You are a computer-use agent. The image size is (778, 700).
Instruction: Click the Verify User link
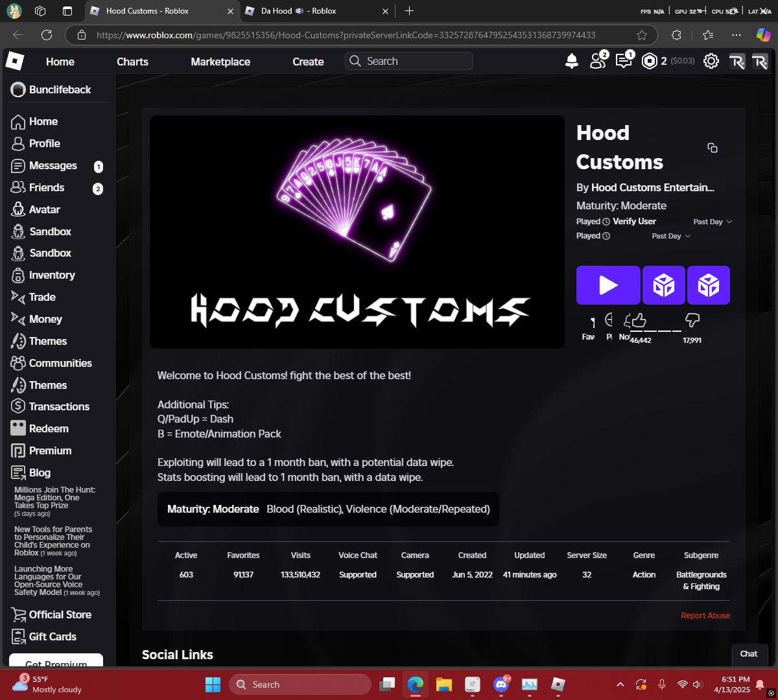point(634,222)
